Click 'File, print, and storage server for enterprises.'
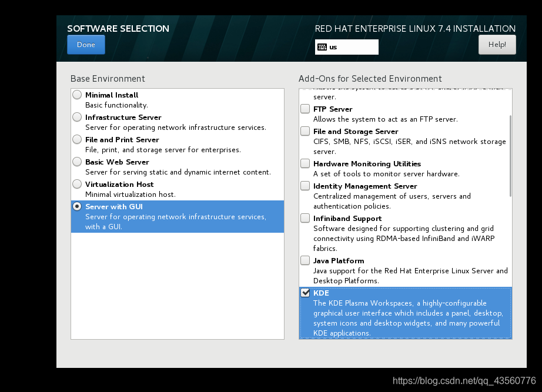This screenshot has height=392, width=542. [163, 150]
